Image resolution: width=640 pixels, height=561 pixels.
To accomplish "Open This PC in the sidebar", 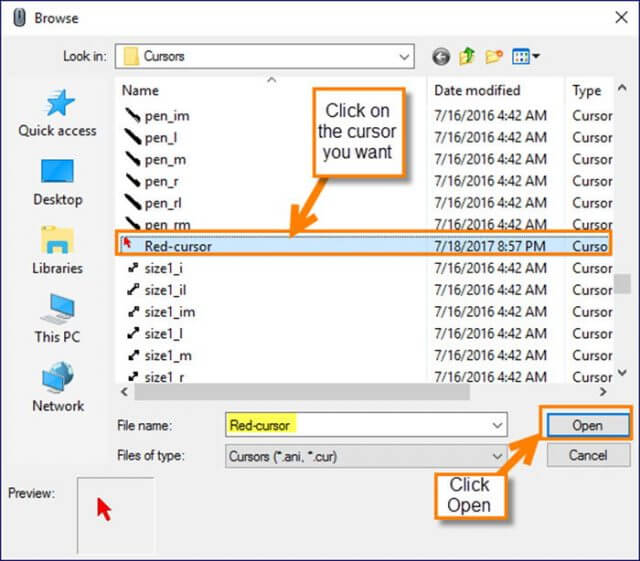I will pos(58,319).
